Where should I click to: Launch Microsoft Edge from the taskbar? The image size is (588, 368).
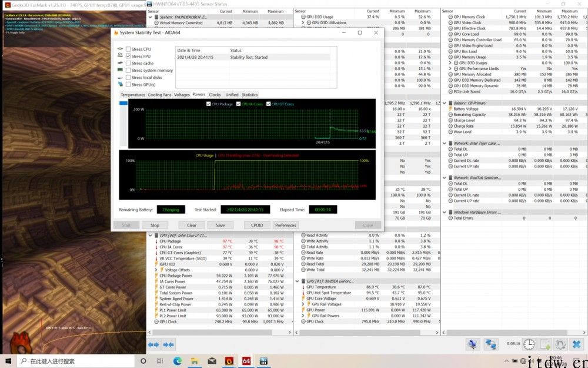click(x=178, y=361)
